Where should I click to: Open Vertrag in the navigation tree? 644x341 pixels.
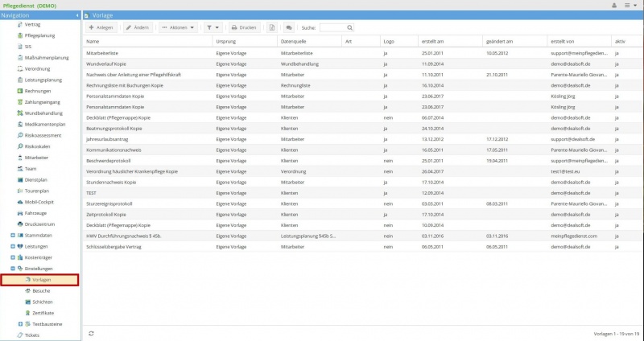[x=32, y=25]
